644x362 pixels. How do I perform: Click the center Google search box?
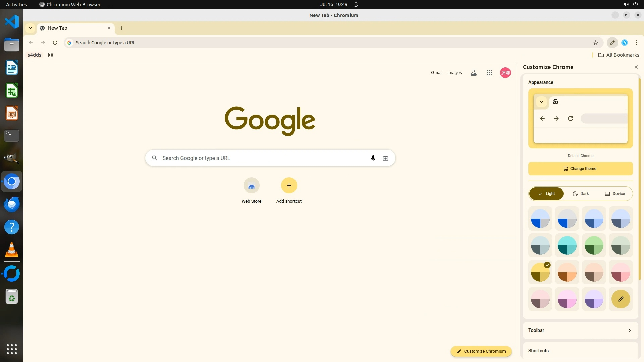(x=262, y=158)
